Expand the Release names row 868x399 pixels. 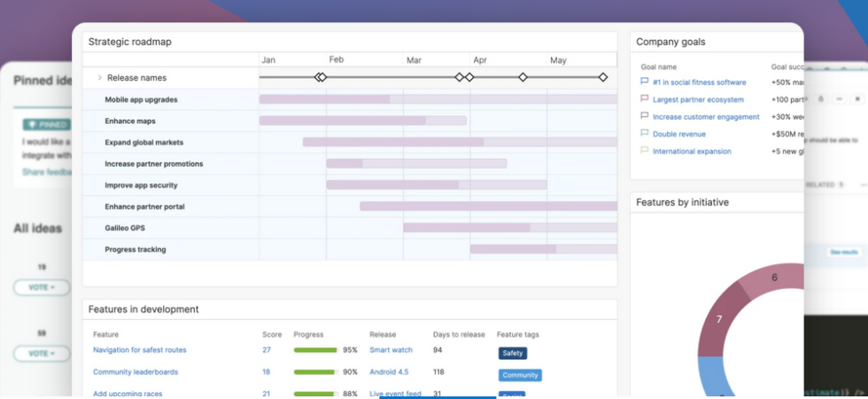tap(99, 78)
